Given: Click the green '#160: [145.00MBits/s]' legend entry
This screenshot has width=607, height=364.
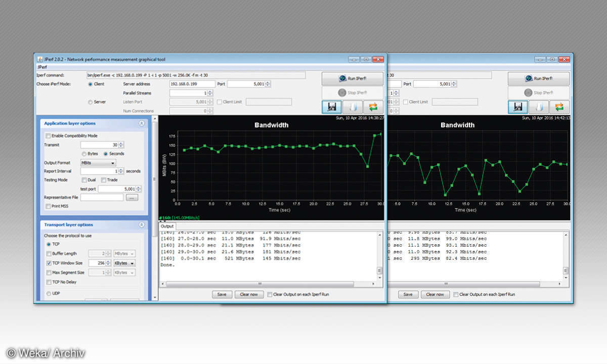Looking at the screenshot, I should 179,218.
